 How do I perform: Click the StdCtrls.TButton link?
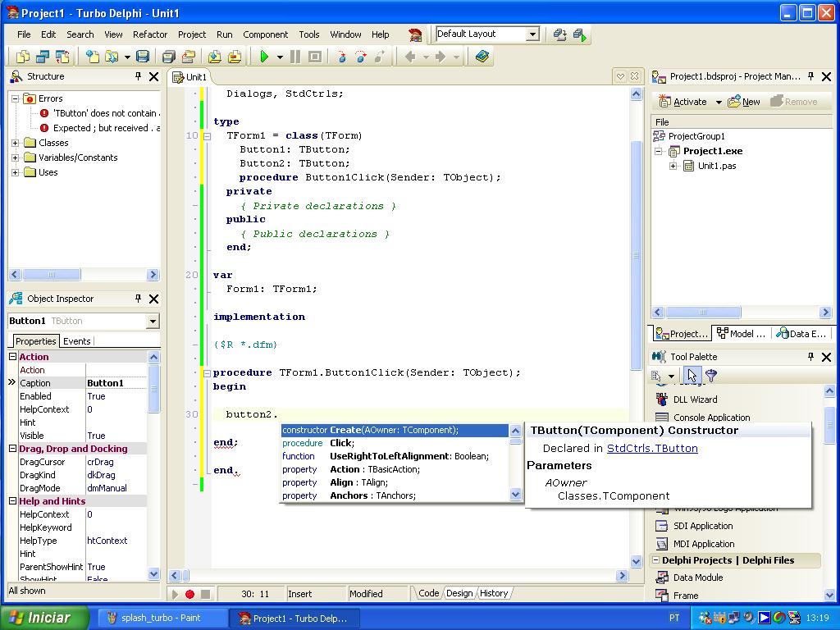point(652,449)
